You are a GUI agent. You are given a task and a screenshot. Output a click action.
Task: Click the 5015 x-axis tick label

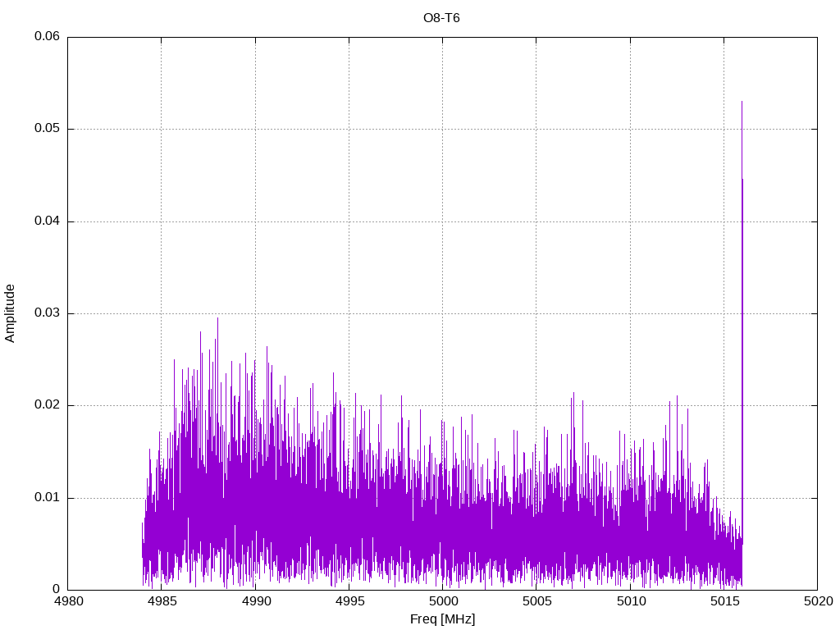724,601
